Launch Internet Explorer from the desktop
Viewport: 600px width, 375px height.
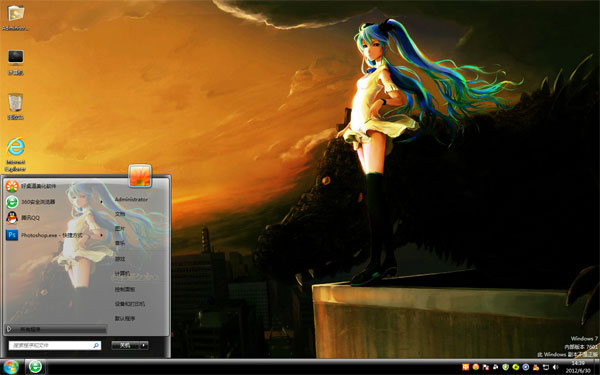click(16, 154)
